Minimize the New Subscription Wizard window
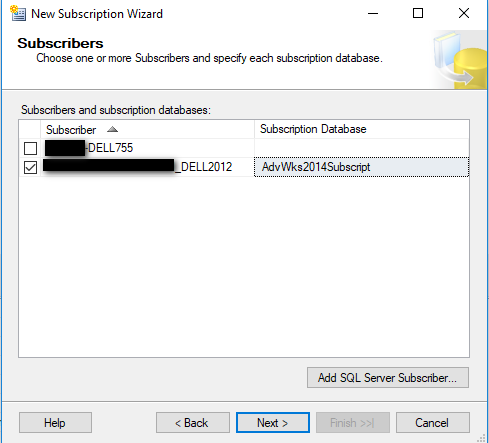This screenshot has width=489, height=443. (373, 14)
